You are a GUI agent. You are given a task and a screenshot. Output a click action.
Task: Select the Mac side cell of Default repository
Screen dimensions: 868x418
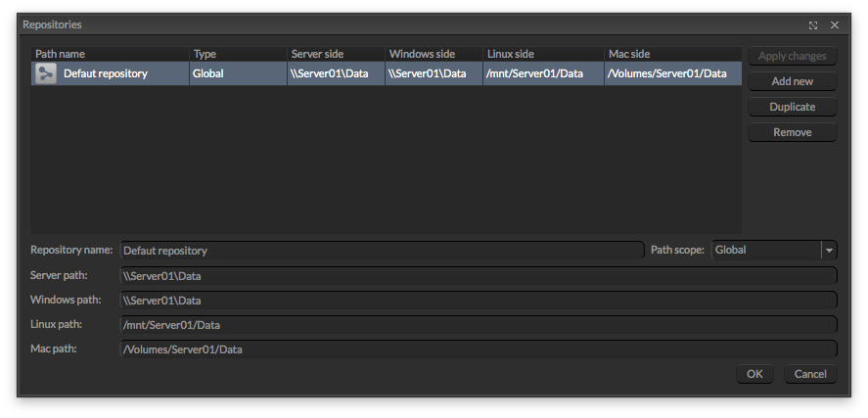(x=671, y=73)
